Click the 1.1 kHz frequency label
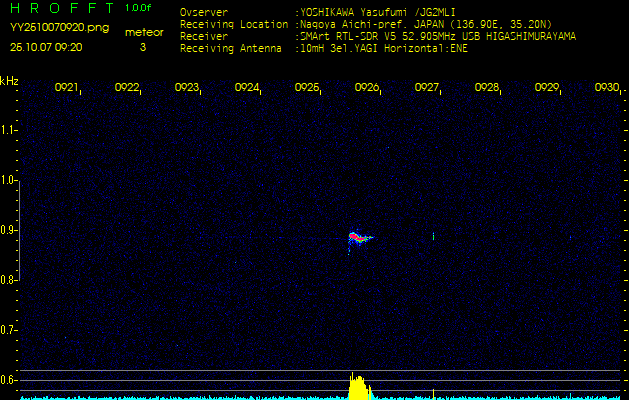The image size is (629, 400). click(7, 130)
